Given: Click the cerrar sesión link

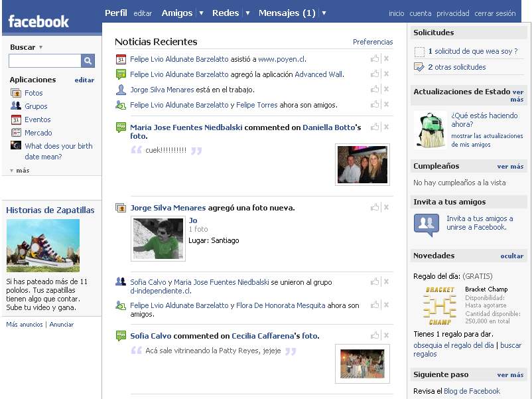Looking at the screenshot, I should point(495,13).
